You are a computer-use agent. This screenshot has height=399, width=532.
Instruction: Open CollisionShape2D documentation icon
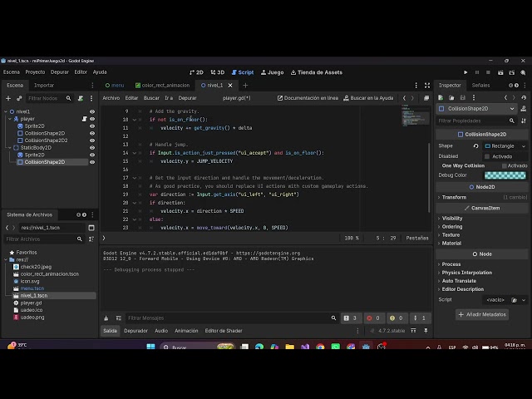[x=524, y=109]
